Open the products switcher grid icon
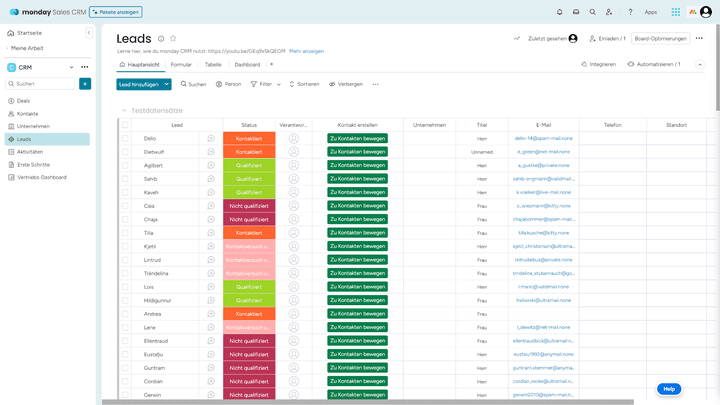The width and height of the screenshot is (720, 405). (676, 12)
